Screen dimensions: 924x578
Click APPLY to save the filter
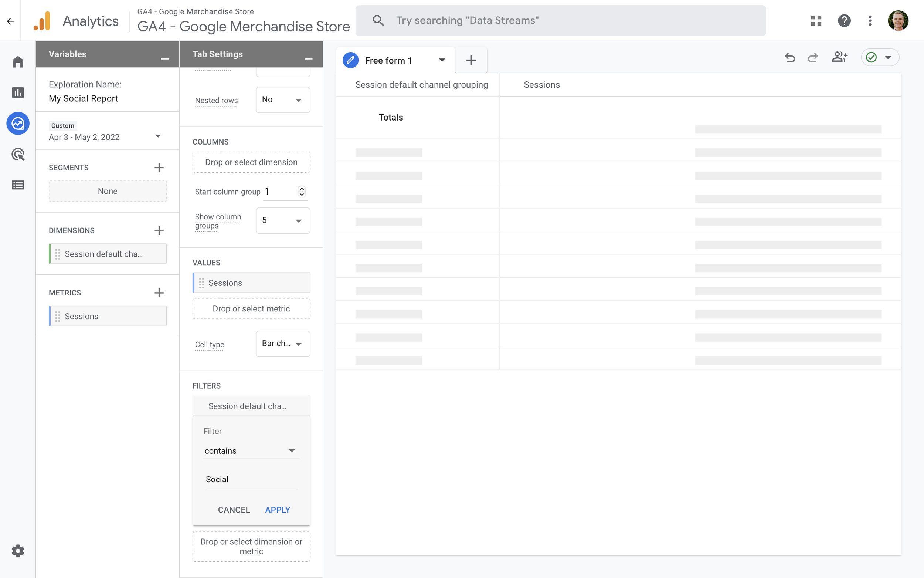277,510
